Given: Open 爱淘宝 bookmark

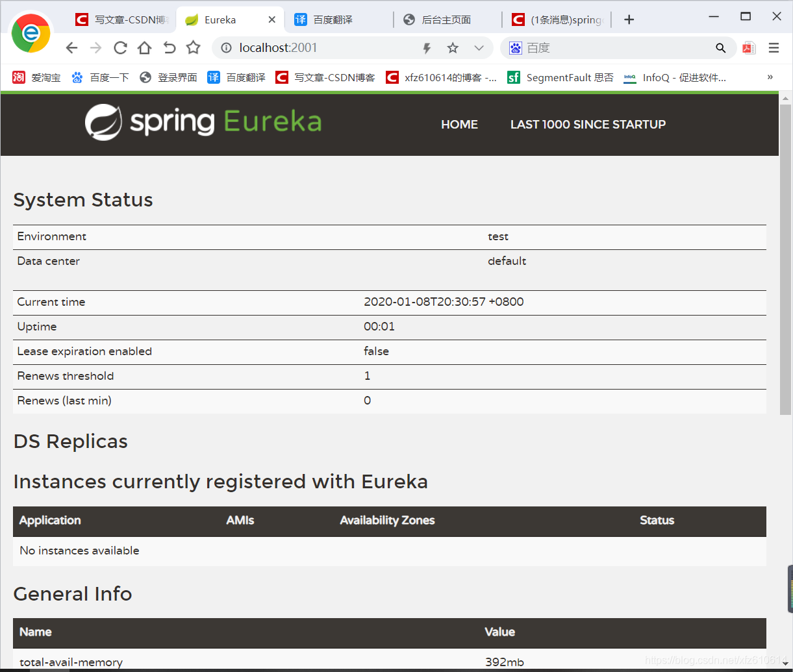Looking at the screenshot, I should pyautogui.click(x=36, y=77).
